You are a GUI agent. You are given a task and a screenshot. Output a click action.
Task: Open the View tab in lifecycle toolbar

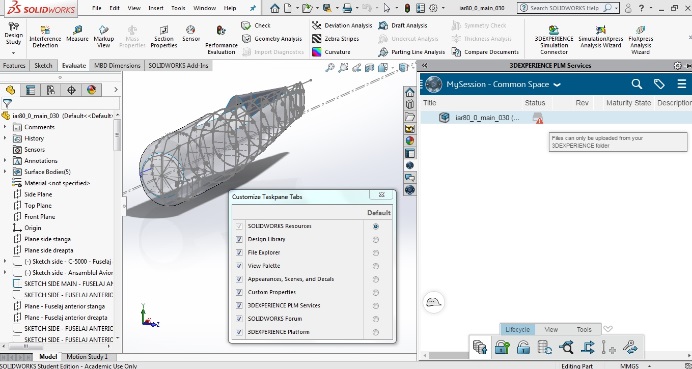point(551,329)
